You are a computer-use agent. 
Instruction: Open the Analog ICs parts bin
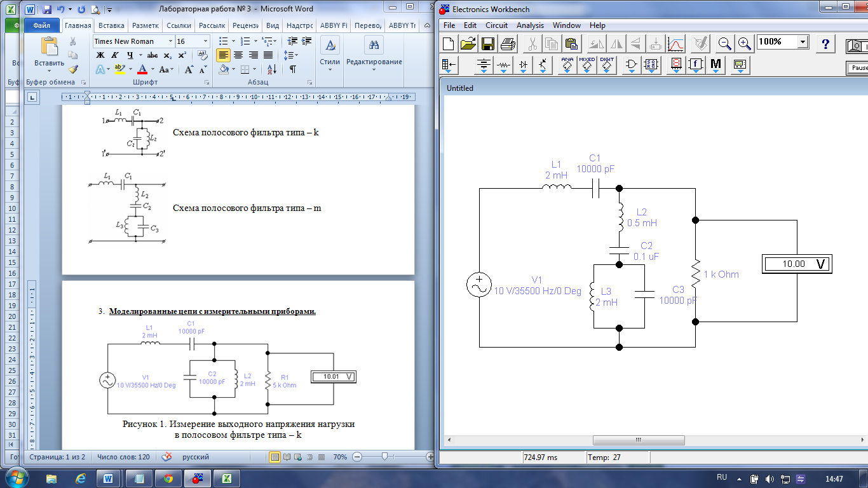[x=568, y=65]
